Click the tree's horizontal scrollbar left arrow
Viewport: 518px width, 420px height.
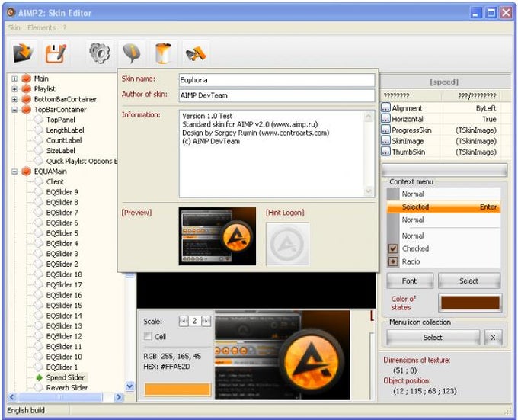pos(12,397)
